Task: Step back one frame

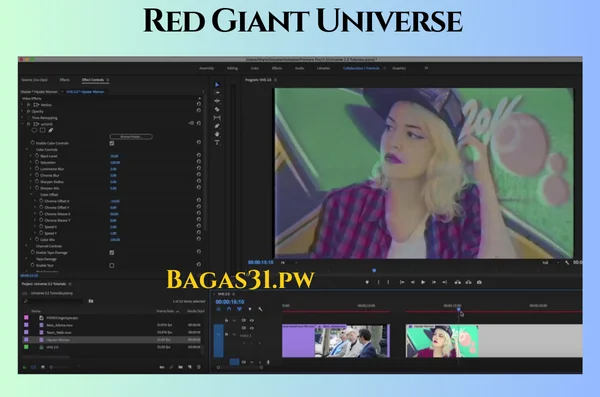Action: (x=413, y=282)
